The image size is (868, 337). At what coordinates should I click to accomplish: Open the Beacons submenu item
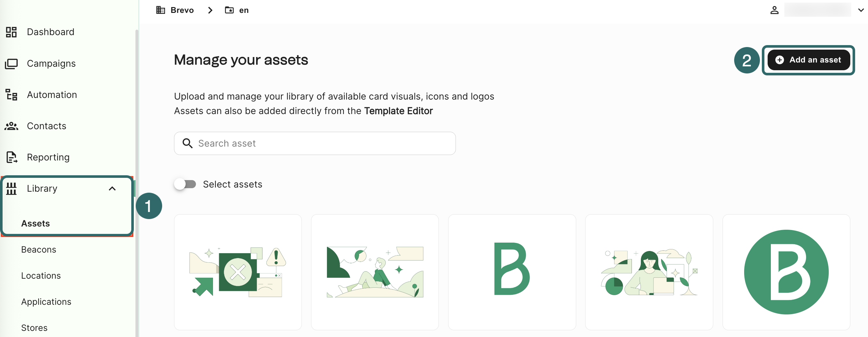click(38, 250)
